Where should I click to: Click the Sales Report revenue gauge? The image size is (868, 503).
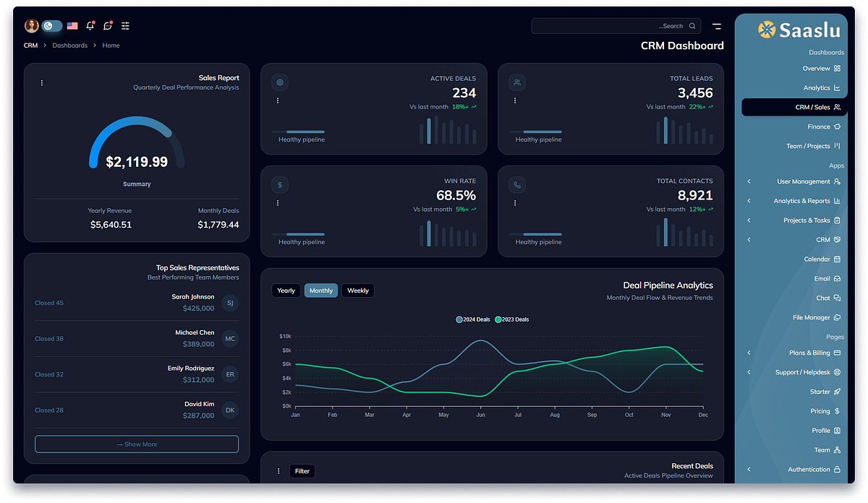coord(137,143)
